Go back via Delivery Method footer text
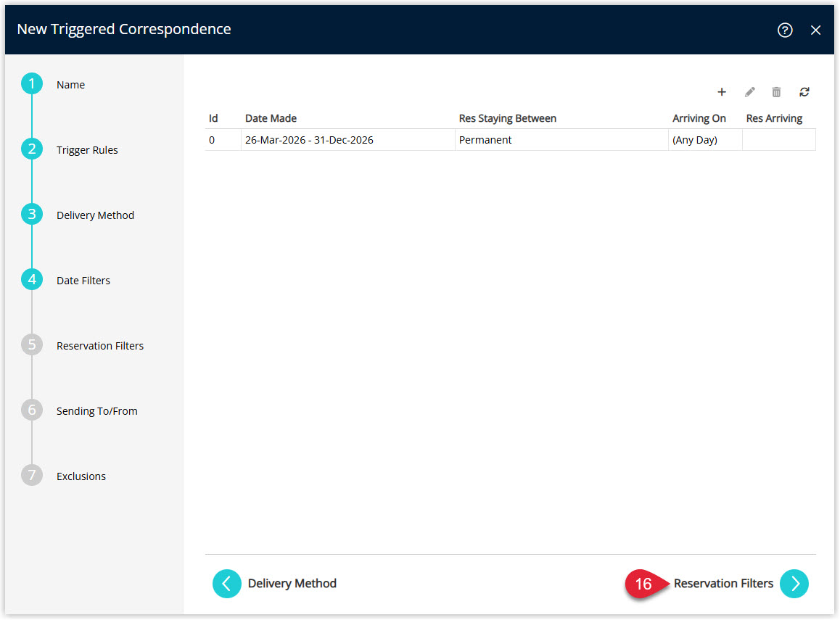Image resolution: width=840 pixels, height=620 pixels. click(292, 584)
